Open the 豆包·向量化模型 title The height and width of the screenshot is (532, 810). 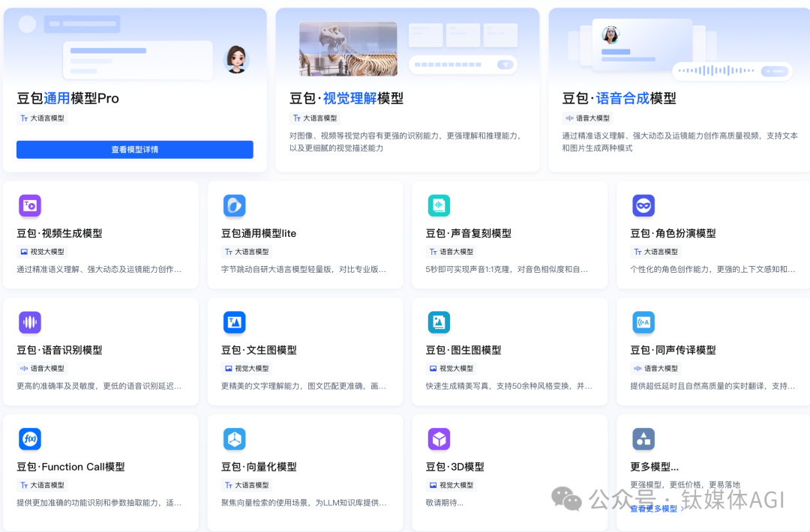pyautogui.click(x=259, y=467)
